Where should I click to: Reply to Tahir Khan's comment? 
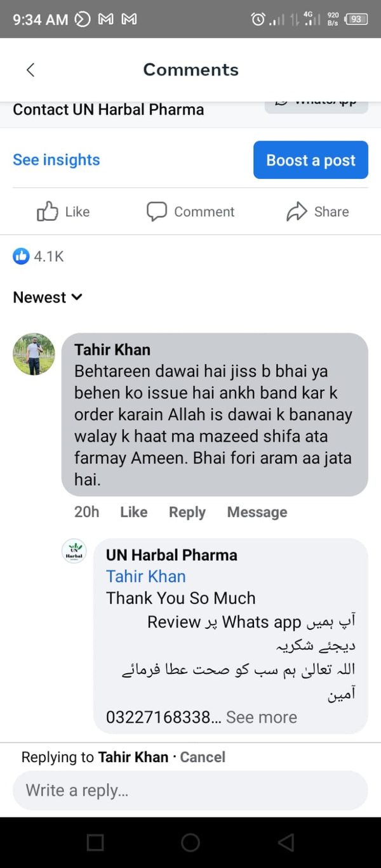coord(187,512)
